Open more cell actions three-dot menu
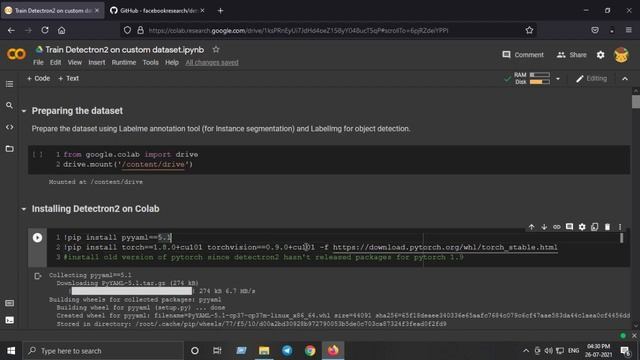 coord(620,227)
